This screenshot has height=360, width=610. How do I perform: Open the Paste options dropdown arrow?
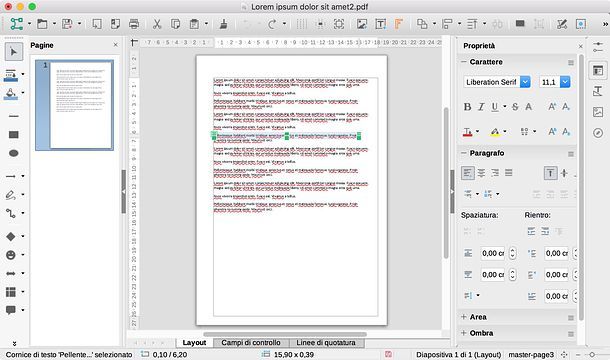click(x=206, y=24)
